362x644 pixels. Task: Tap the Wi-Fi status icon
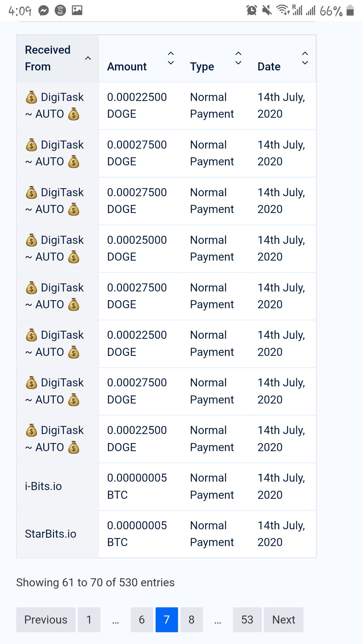283,10
